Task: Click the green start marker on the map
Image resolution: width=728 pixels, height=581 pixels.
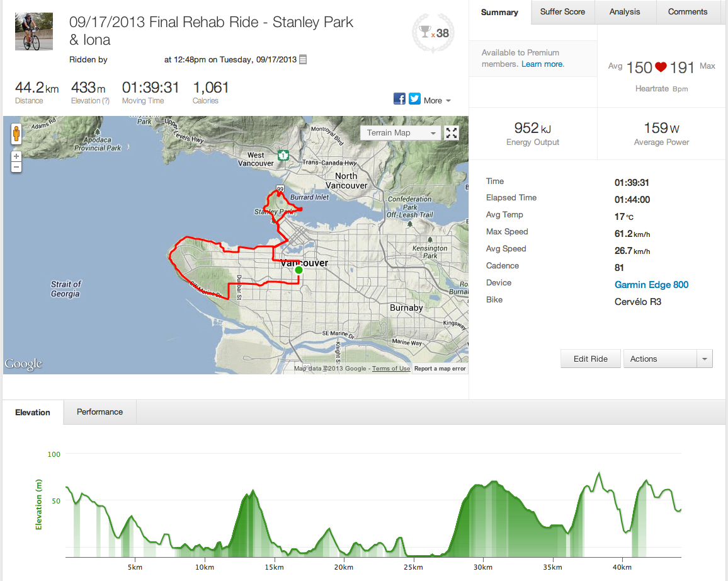Action: [299, 270]
